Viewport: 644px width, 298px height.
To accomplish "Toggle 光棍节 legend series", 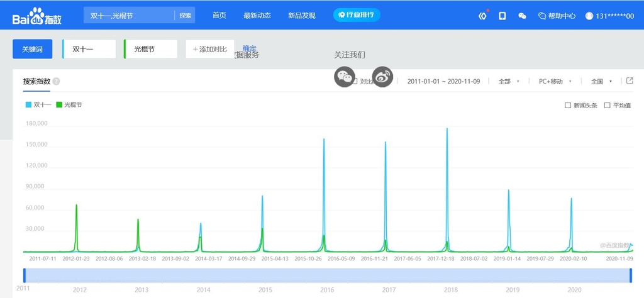I will (69, 104).
